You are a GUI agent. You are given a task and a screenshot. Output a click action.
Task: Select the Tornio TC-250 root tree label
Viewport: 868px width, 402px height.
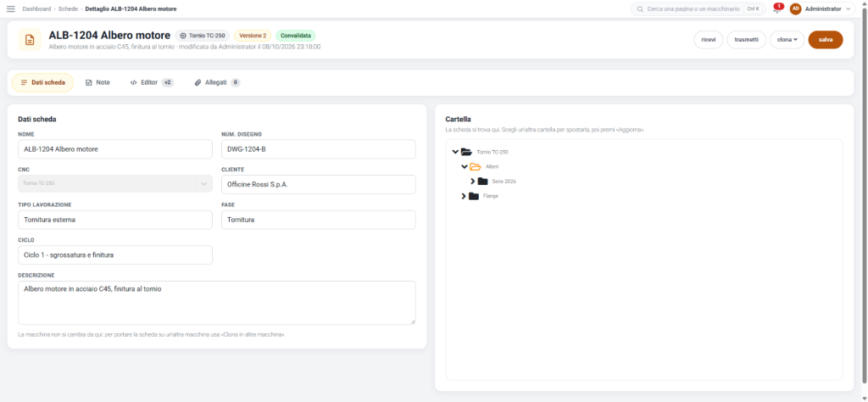coord(492,152)
